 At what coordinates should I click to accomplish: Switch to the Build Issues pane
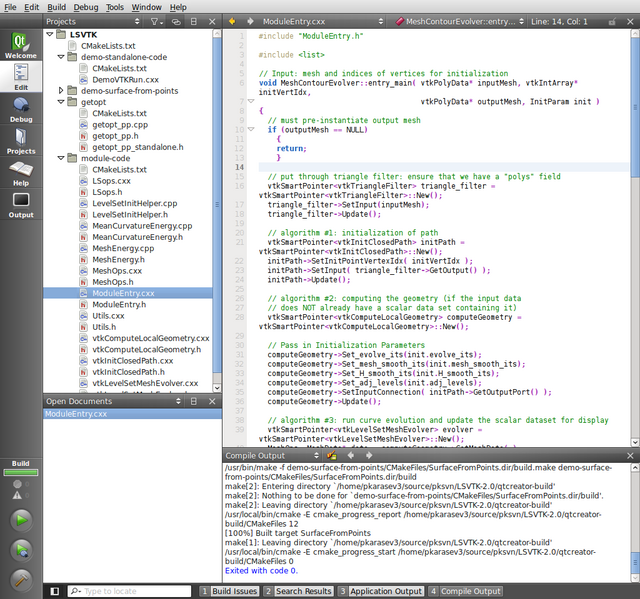click(232, 591)
